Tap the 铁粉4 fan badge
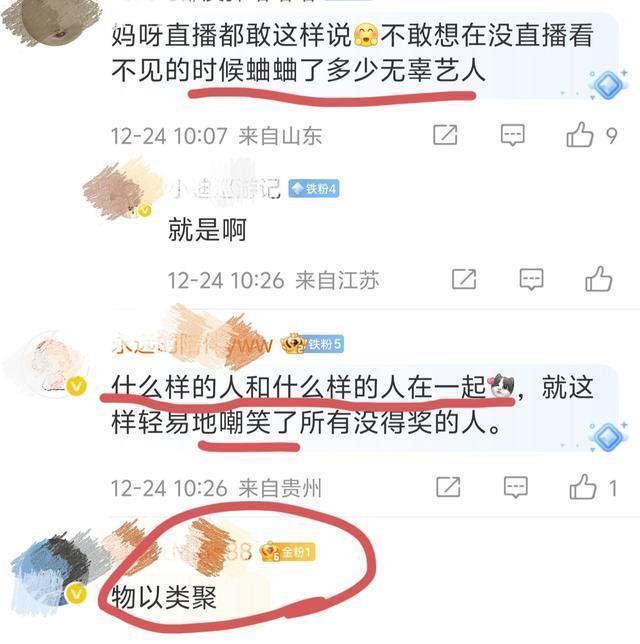This screenshot has width=640, height=644. pyautogui.click(x=314, y=189)
